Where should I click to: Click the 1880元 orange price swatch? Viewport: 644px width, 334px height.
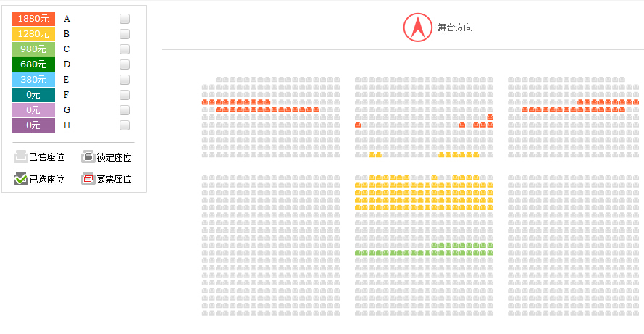pyautogui.click(x=33, y=19)
